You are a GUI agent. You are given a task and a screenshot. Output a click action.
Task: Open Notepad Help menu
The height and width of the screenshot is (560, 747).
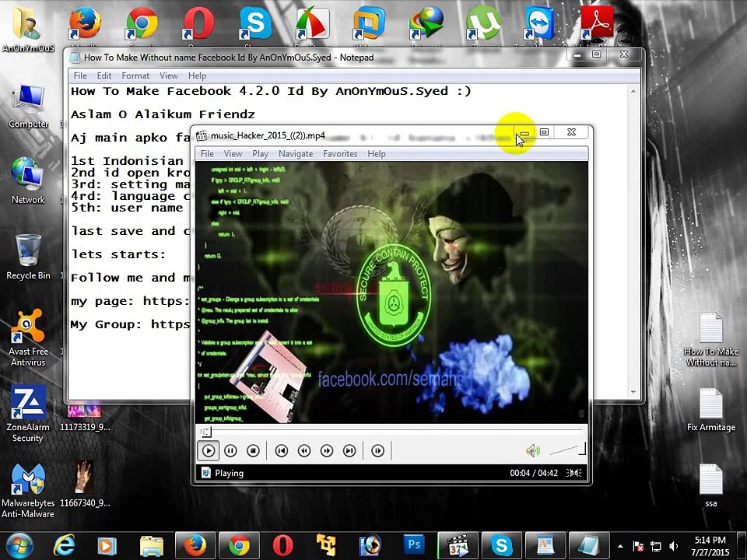(x=197, y=75)
